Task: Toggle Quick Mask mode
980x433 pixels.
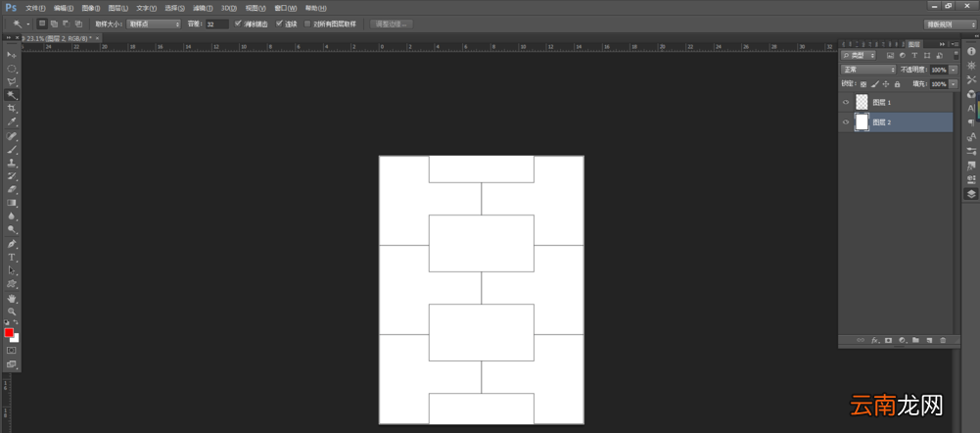Action: [11, 351]
